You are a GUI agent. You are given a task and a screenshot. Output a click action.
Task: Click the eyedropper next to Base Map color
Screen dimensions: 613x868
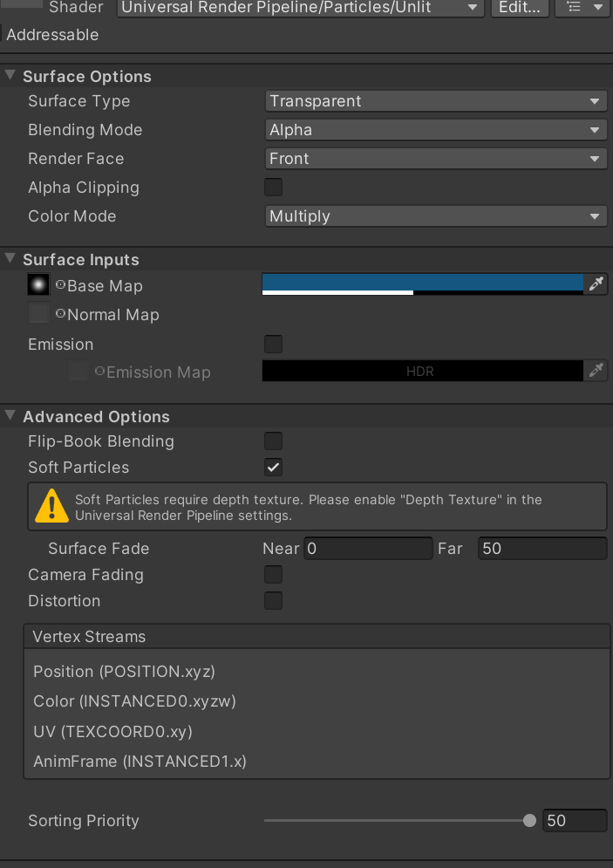tap(596, 284)
